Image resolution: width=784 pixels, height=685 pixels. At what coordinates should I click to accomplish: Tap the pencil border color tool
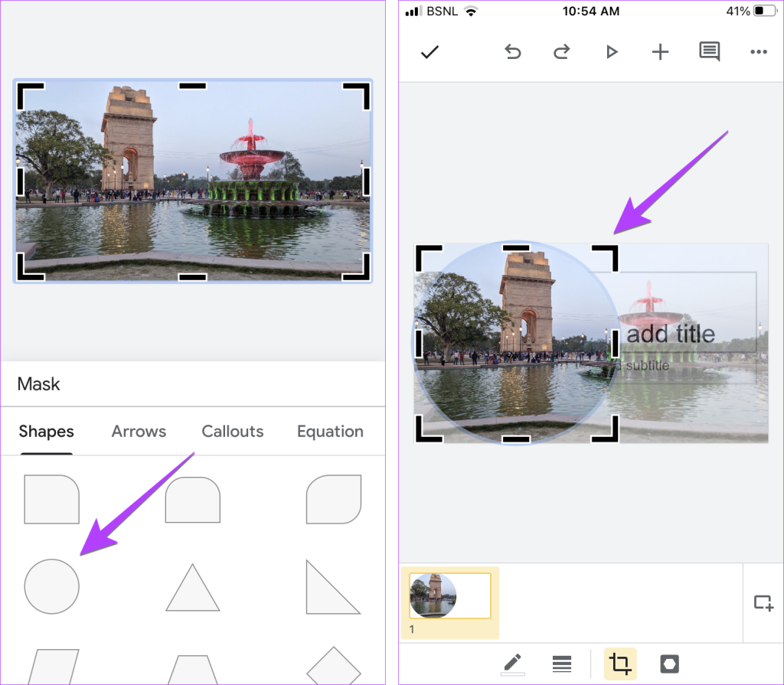click(x=512, y=663)
